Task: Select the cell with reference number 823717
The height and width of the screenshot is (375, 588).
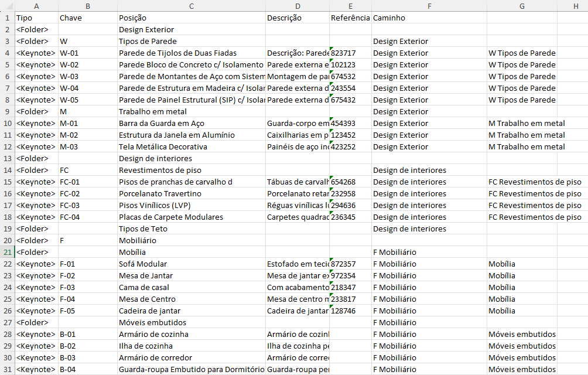Action: [350, 53]
